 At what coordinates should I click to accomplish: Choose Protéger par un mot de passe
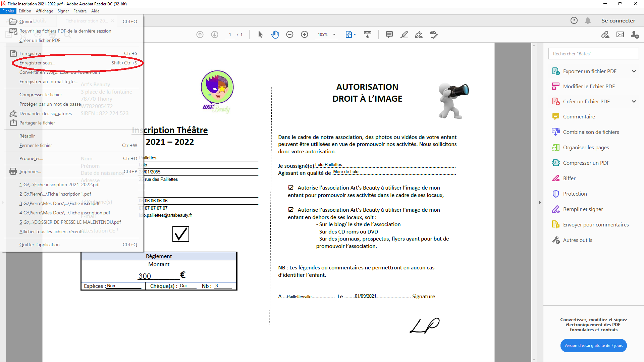click(x=72, y=104)
